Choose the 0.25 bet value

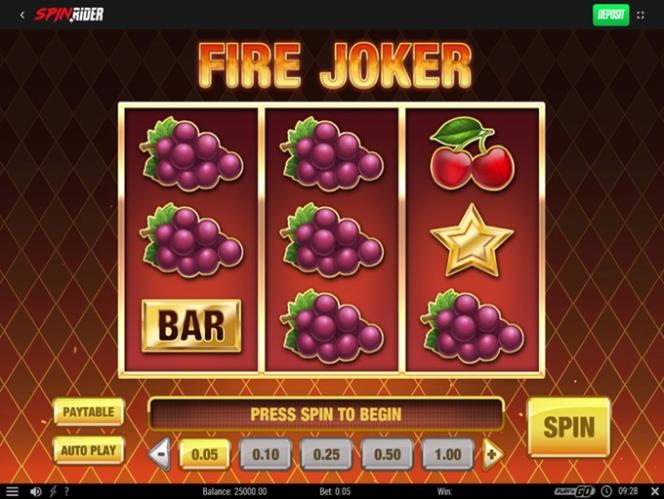tap(326, 455)
